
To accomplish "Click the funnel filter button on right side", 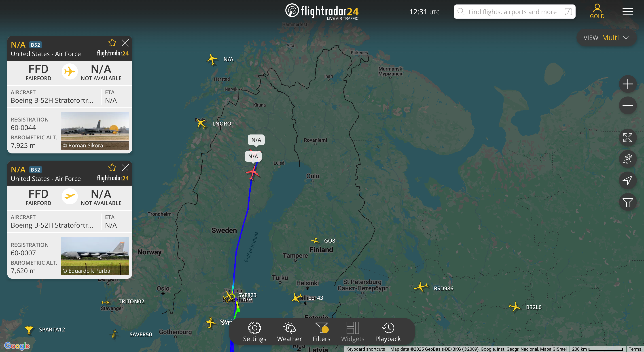I will (x=627, y=202).
